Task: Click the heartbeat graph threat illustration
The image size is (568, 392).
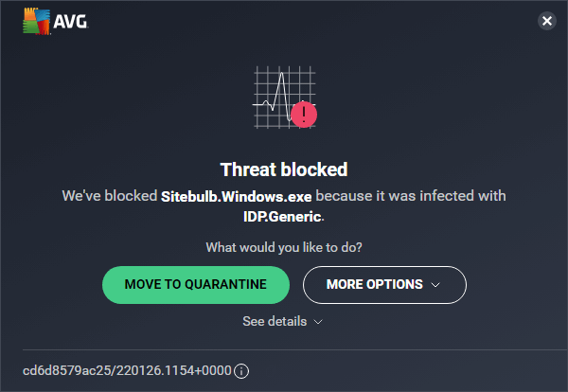Action: (285, 98)
